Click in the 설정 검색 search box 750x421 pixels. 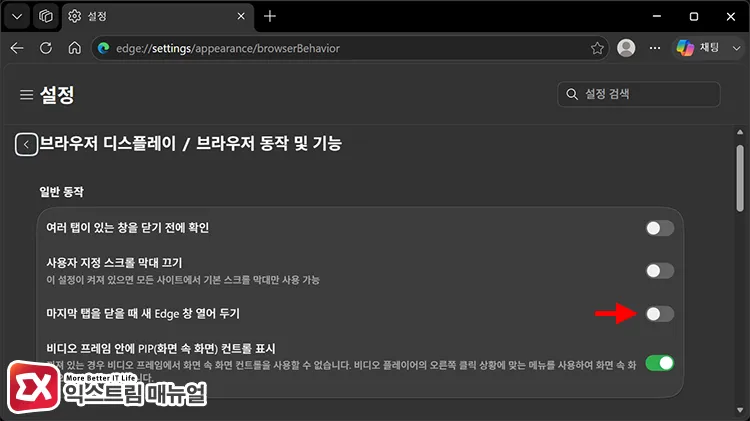[639, 94]
